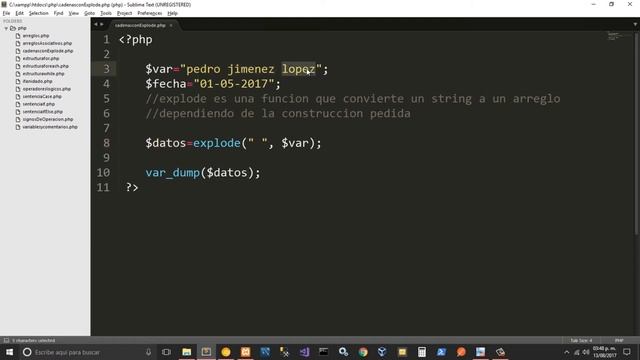Screen dimensions: 640x360
Task: Open the Edit menu
Action: coord(19,13)
